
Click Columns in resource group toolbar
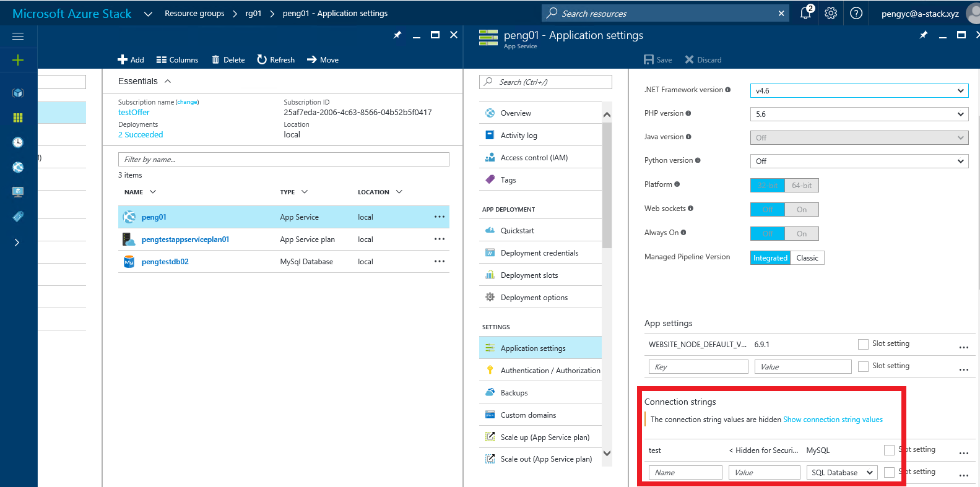(x=177, y=59)
